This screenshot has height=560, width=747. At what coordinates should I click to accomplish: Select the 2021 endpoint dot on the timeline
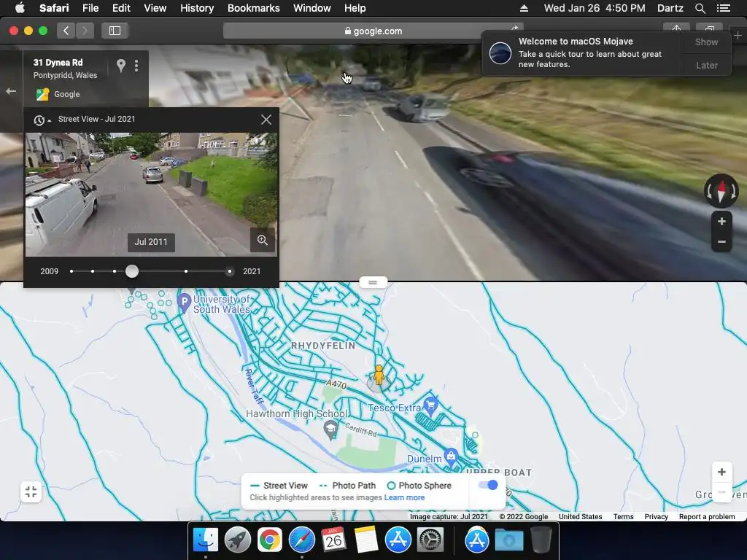click(230, 271)
